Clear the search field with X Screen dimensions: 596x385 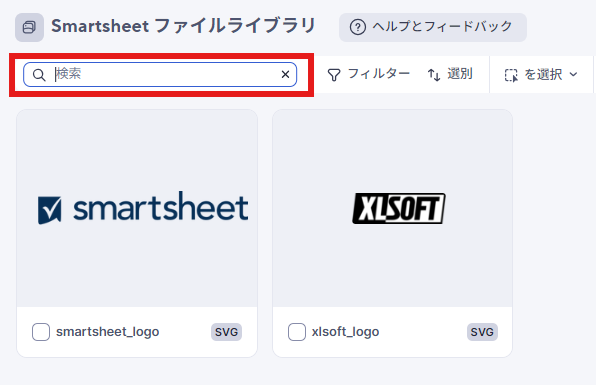coord(285,74)
